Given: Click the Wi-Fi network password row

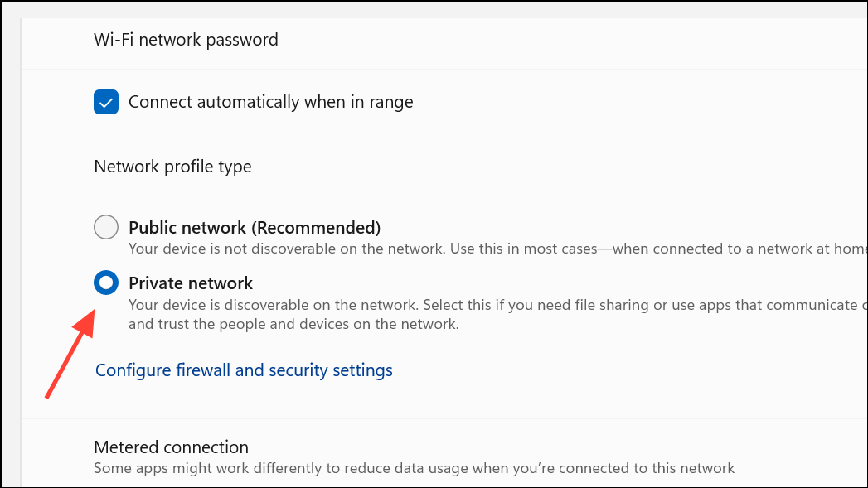Looking at the screenshot, I should (x=186, y=40).
